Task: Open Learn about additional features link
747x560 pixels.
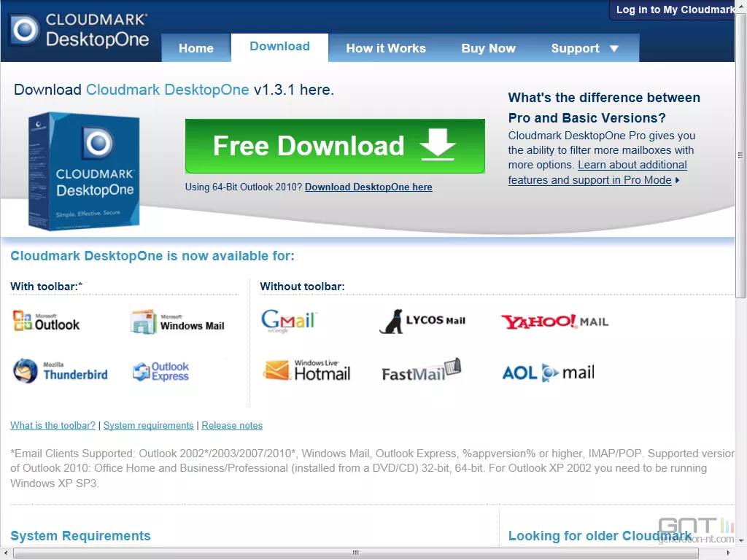Action: coord(597,172)
